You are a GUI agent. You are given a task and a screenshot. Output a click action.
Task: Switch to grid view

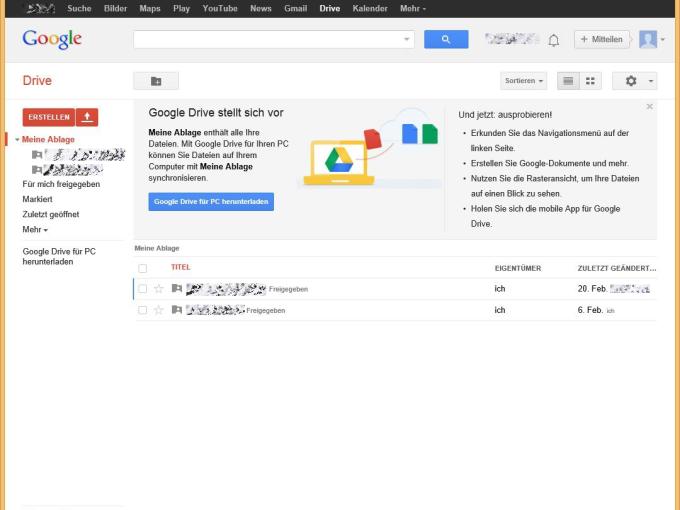pyautogui.click(x=590, y=81)
